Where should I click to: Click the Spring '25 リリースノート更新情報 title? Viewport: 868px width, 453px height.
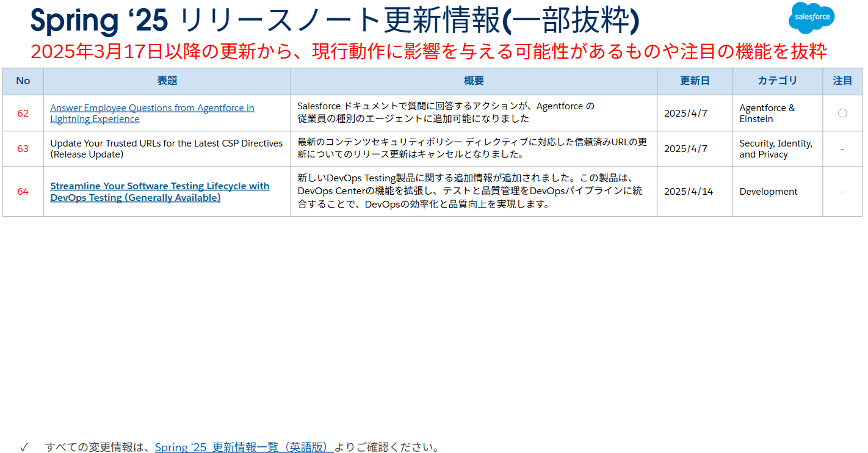click(x=335, y=20)
